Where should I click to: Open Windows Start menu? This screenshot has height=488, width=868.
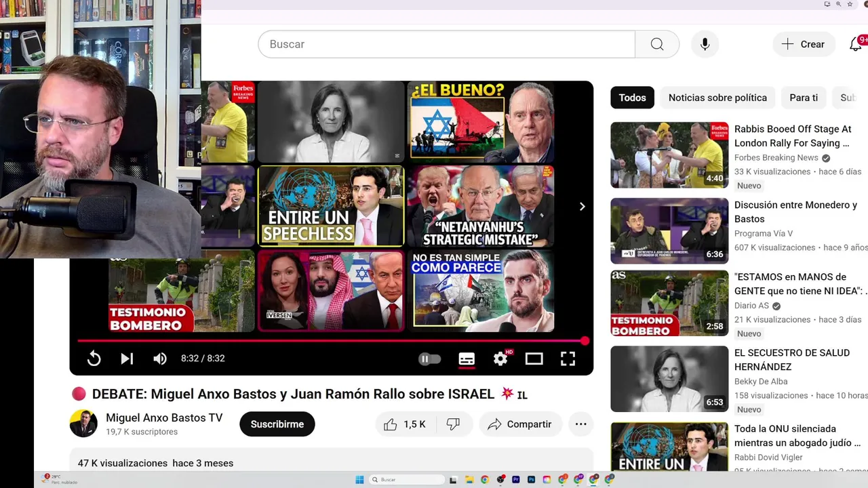pyautogui.click(x=359, y=480)
